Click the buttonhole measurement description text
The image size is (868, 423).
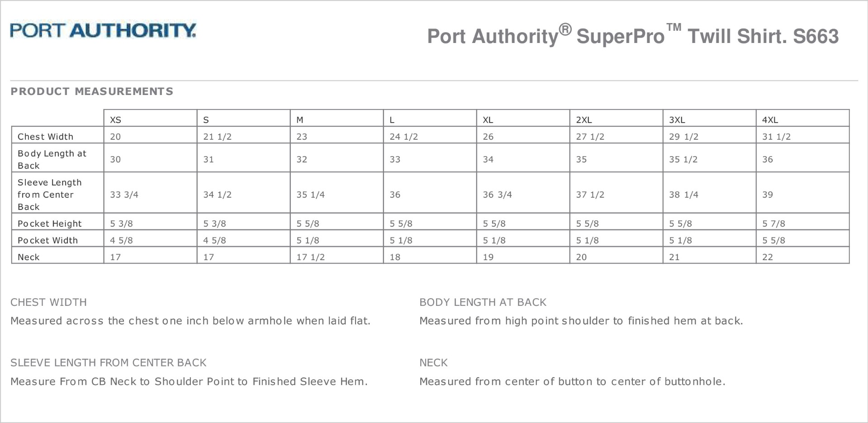[572, 381]
